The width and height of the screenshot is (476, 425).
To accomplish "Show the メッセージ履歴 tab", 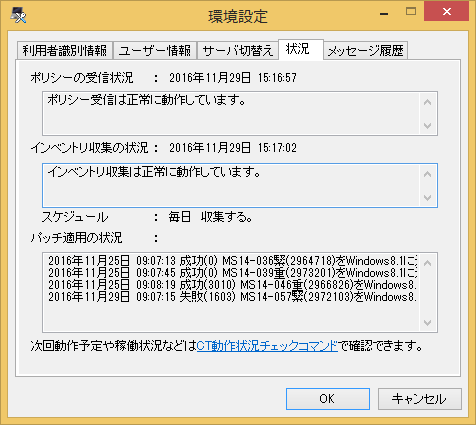I will 366,51.
